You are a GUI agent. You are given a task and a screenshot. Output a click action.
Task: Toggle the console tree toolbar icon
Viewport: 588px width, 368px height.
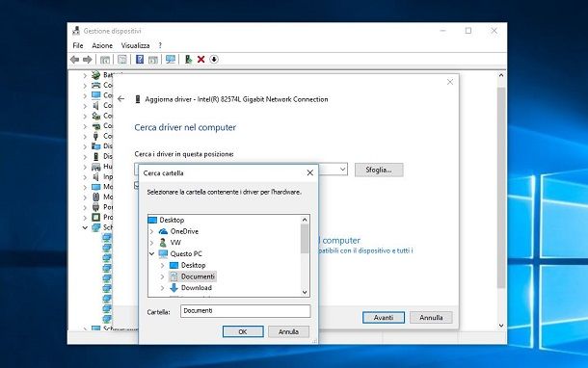[105, 59]
